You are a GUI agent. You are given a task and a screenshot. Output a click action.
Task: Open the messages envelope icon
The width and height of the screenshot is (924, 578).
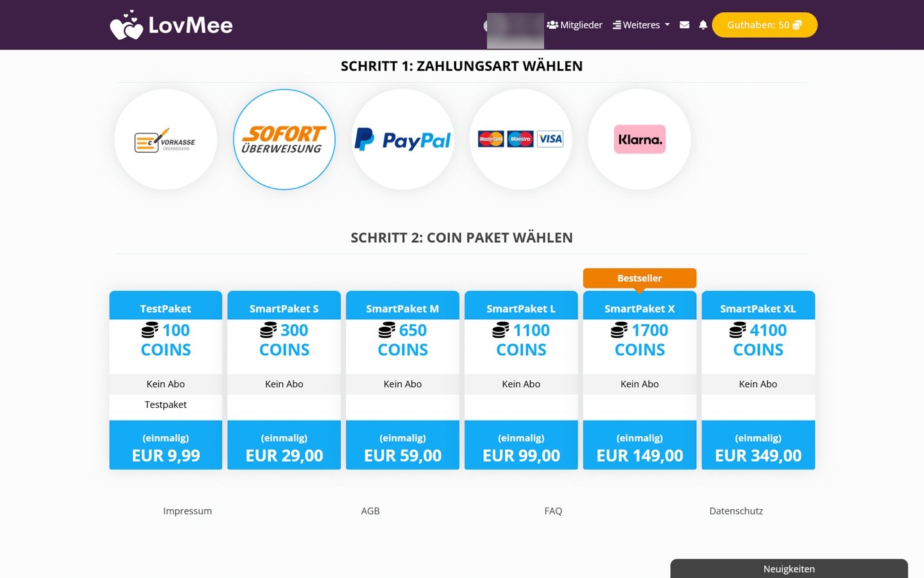[x=685, y=25]
